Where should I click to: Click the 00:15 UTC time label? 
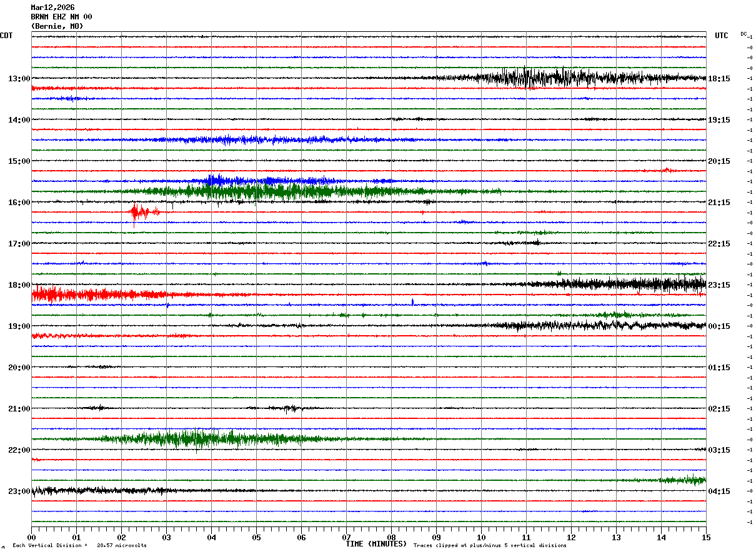tap(719, 326)
